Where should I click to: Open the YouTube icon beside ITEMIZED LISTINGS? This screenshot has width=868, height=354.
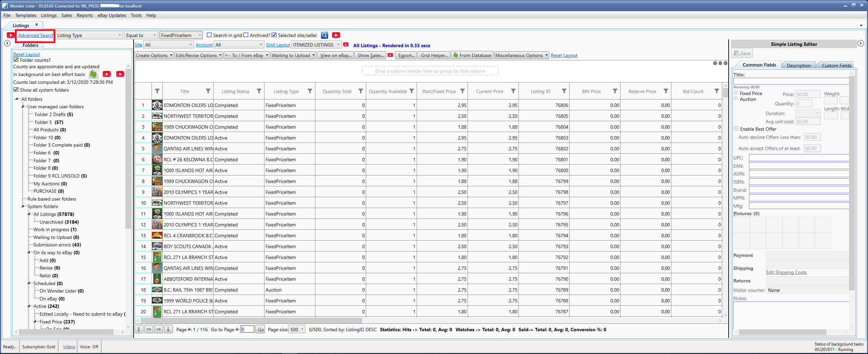346,45
